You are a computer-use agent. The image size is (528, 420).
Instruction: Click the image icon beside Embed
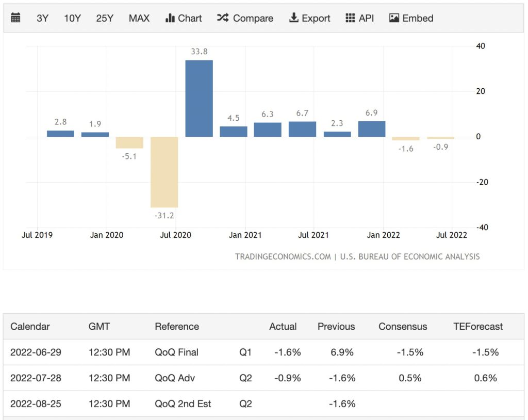point(394,18)
